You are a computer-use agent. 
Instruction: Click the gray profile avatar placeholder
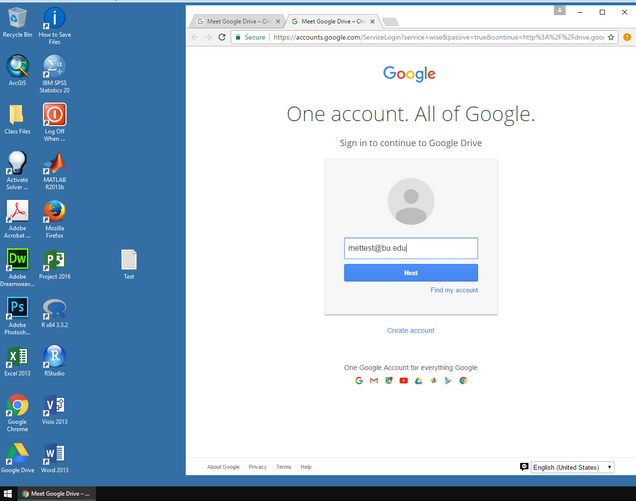(411, 201)
